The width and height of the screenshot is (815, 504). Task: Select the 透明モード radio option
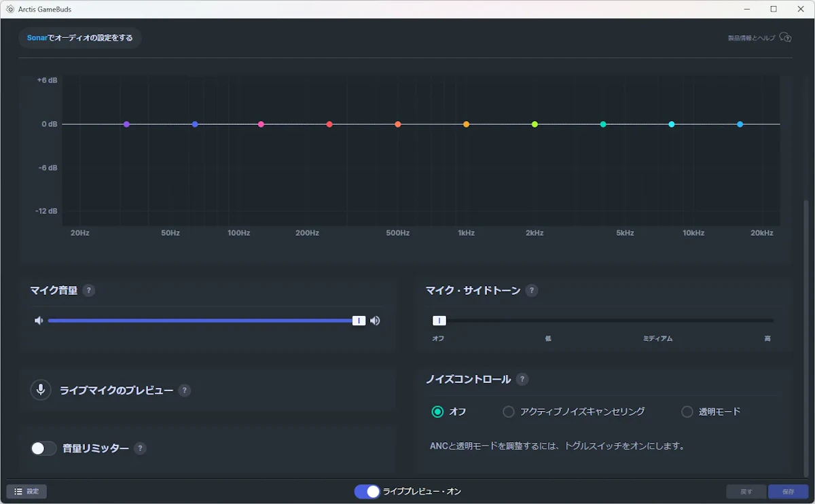click(687, 412)
